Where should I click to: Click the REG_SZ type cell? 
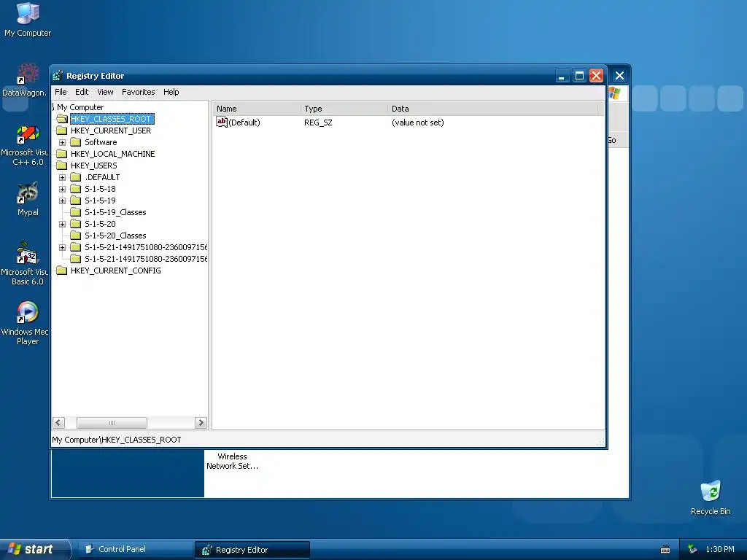coord(318,122)
